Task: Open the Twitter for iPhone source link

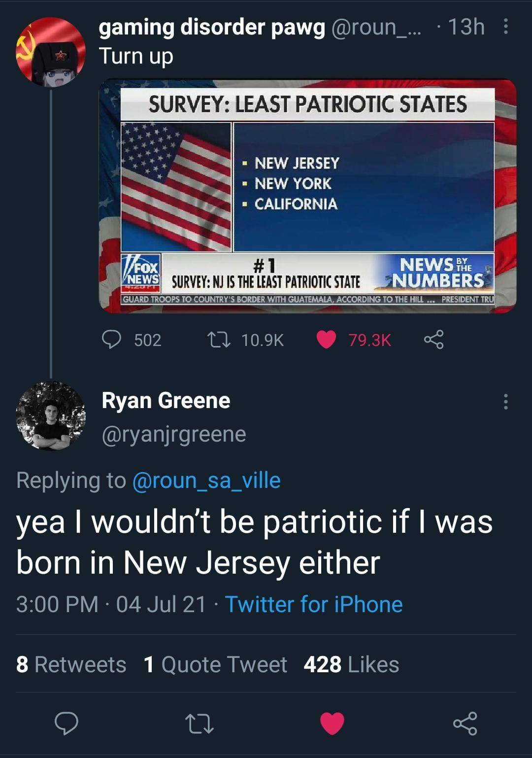Action: [314, 604]
